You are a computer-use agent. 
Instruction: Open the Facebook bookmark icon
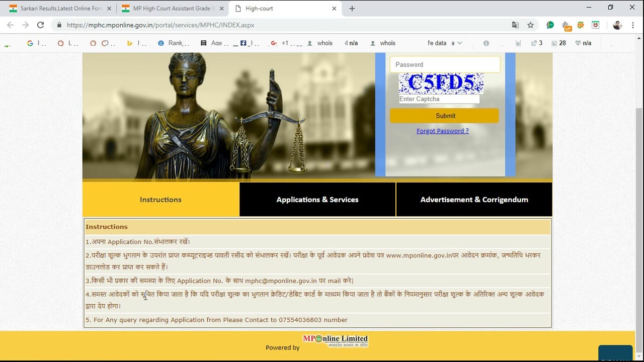coord(244,43)
